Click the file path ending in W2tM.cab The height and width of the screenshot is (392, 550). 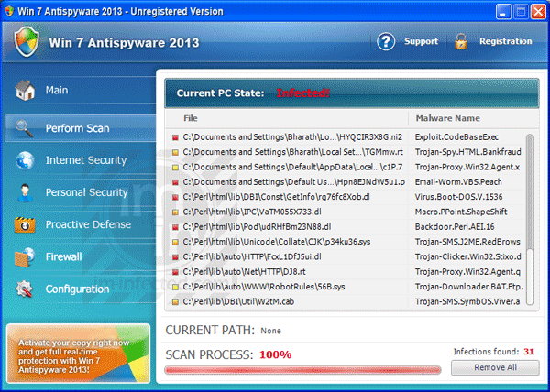click(x=238, y=301)
